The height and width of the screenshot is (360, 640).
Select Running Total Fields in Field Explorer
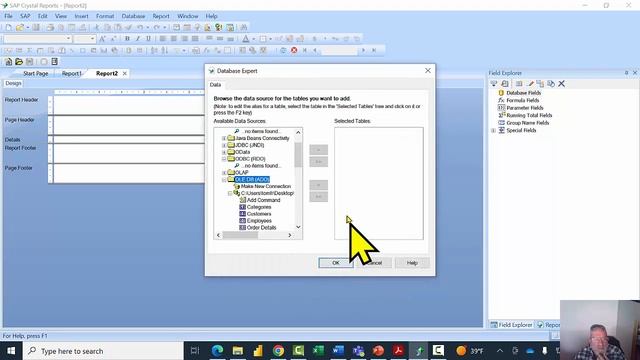(x=529, y=116)
